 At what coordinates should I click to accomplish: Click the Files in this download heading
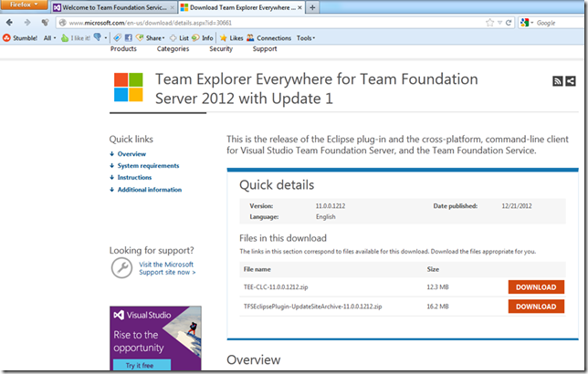[283, 238]
